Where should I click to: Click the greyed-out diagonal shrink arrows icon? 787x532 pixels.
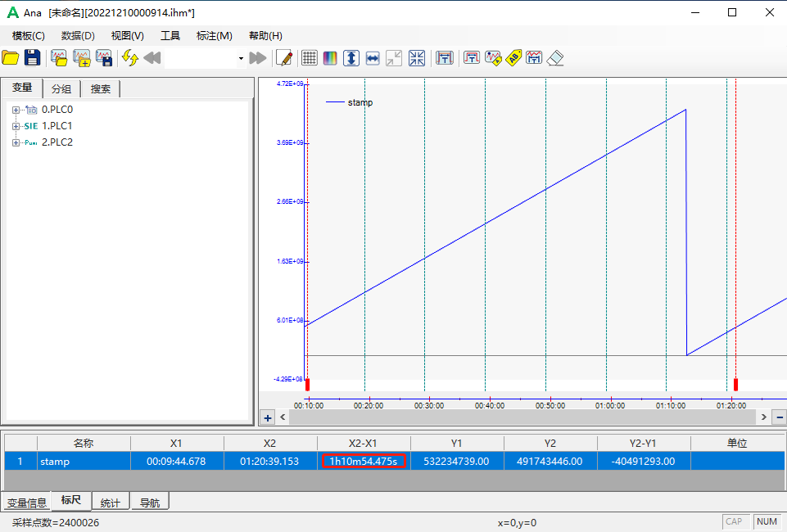click(394, 58)
